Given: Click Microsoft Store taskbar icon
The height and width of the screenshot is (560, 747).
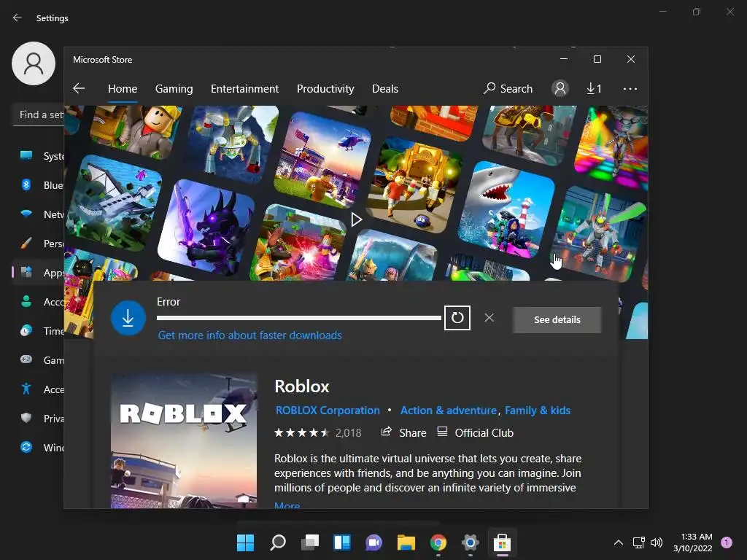Looking at the screenshot, I should (x=502, y=542).
